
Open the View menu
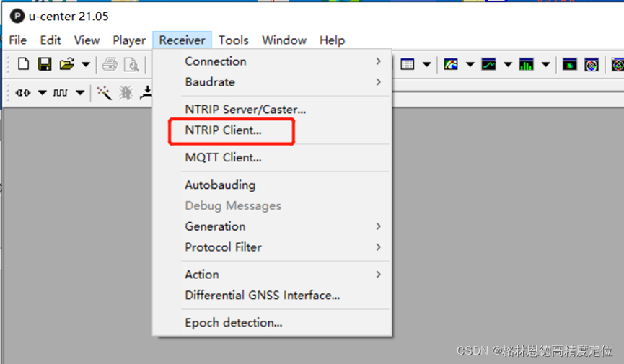[87, 40]
